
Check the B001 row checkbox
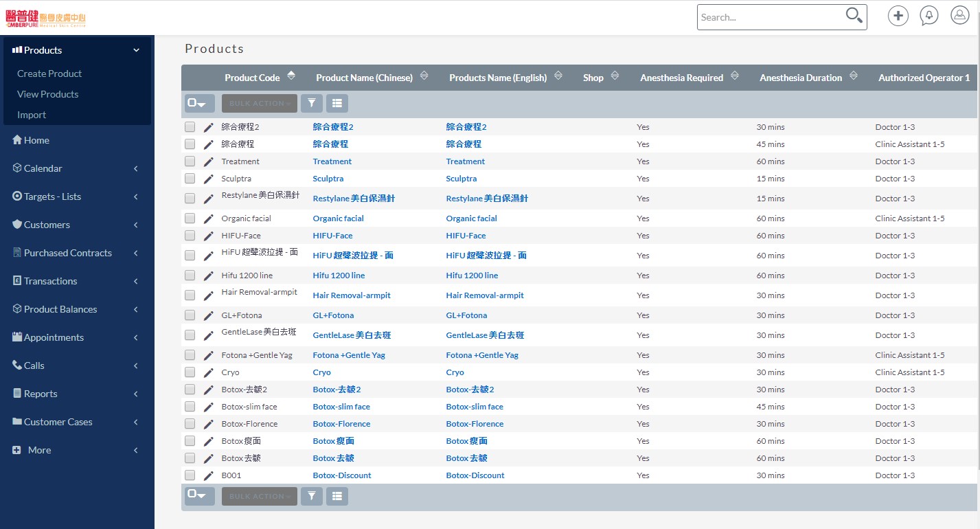190,475
